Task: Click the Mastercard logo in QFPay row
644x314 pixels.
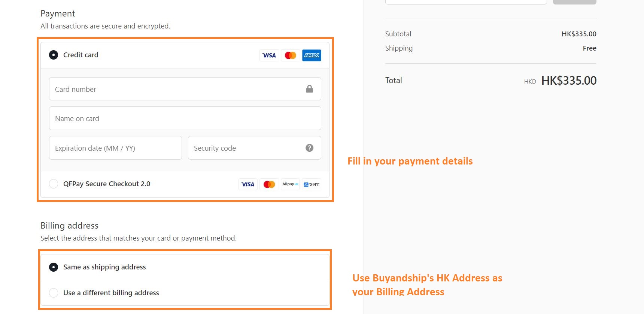Action: click(269, 184)
